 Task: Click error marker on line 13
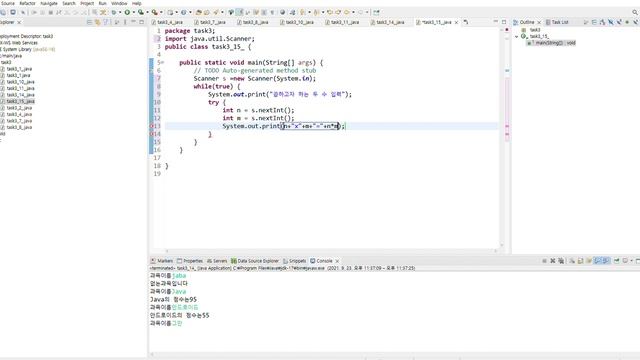pyautogui.click(x=152, y=126)
